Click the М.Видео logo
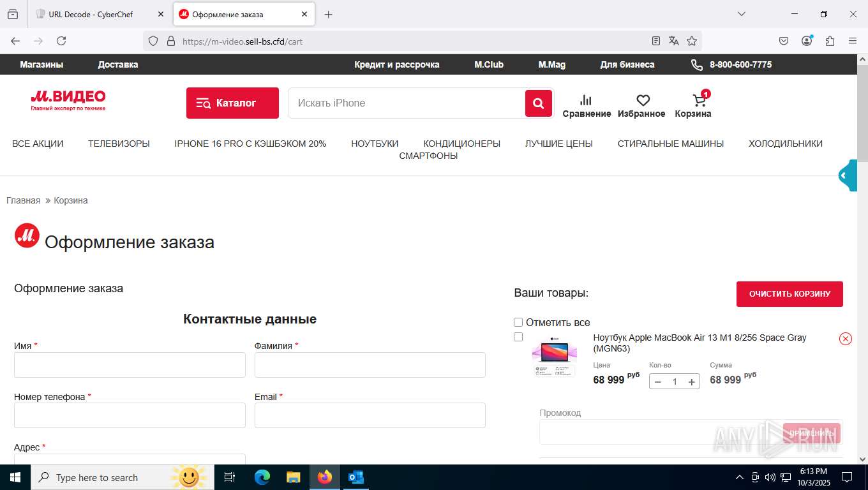Viewport: 868px width, 490px height. point(68,100)
